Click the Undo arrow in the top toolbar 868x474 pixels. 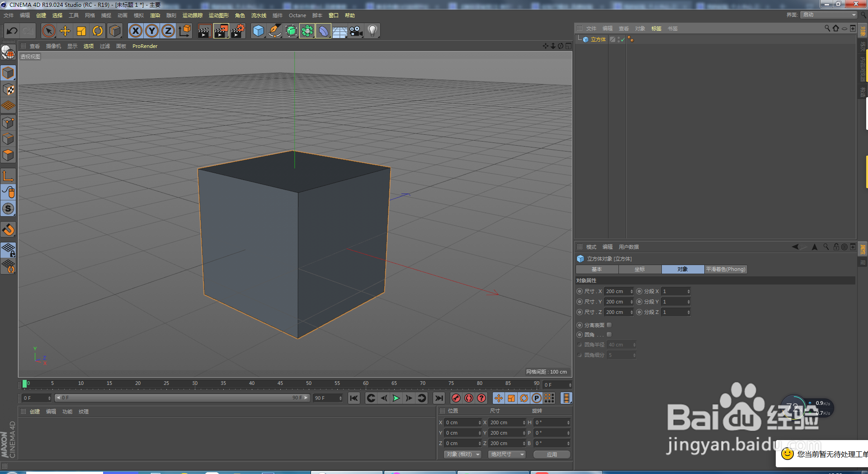(12, 31)
